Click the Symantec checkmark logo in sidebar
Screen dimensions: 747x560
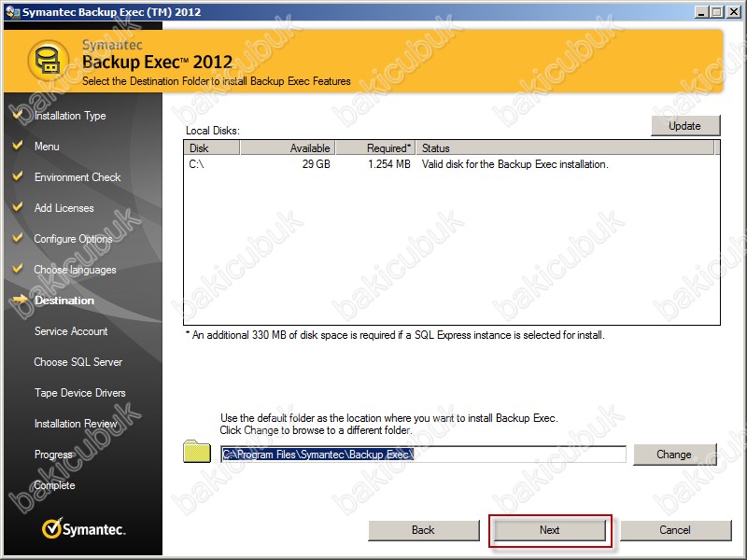[83, 528]
